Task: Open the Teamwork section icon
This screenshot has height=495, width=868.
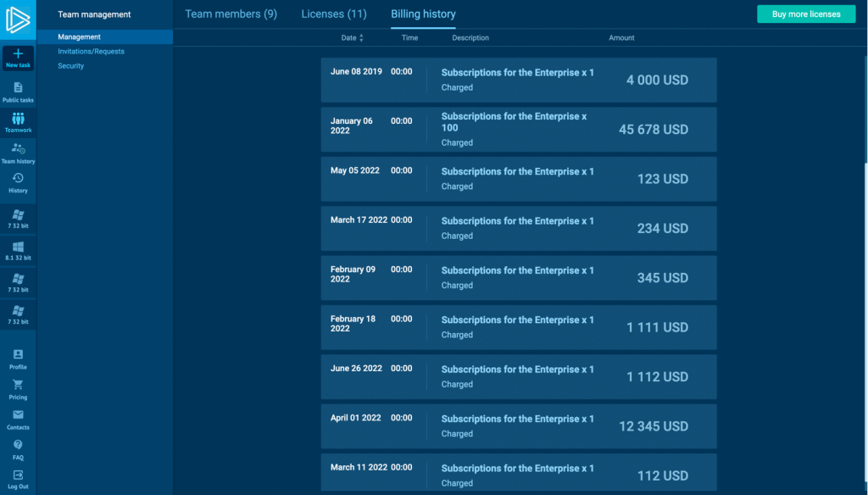Action: point(18,123)
